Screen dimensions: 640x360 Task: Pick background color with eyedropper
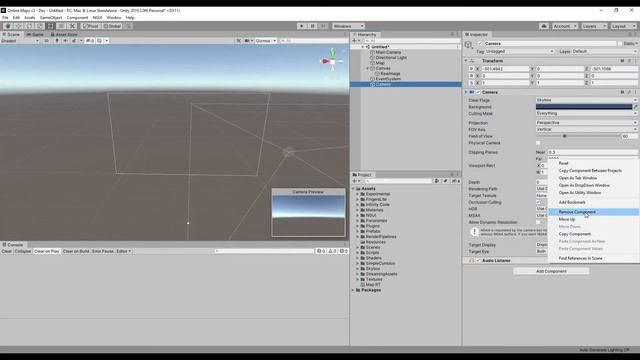tap(636, 107)
